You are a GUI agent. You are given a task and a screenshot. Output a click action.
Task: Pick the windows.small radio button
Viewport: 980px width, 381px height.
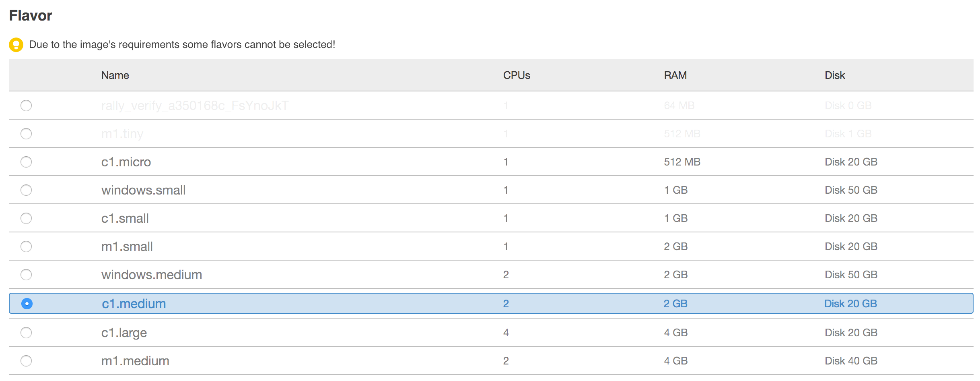[x=26, y=190]
